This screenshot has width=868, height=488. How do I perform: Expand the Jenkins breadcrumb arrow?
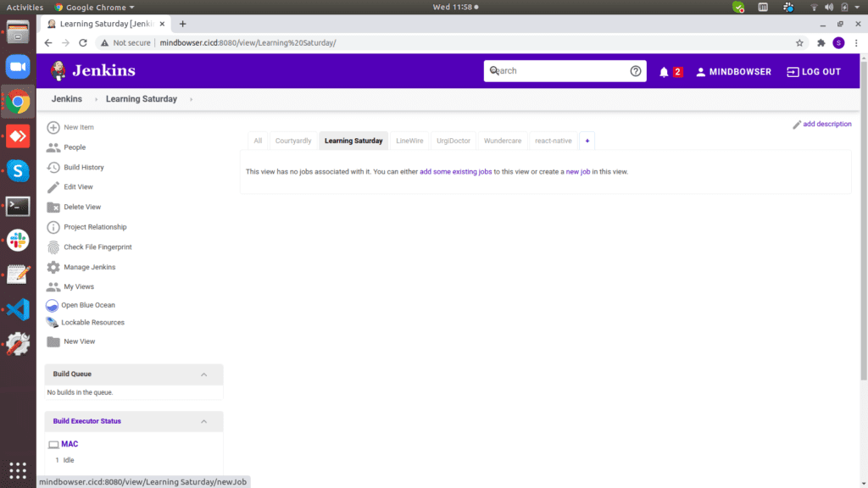(96, 99)
